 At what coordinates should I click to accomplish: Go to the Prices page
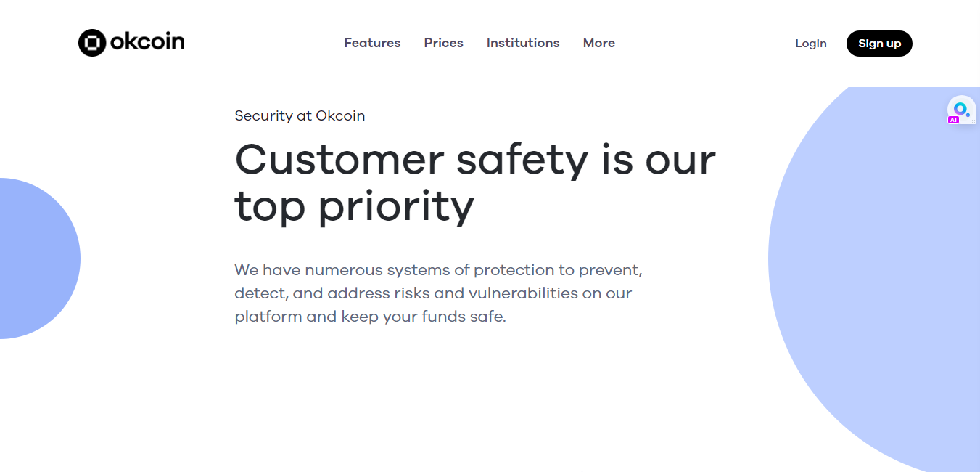click(x=444, y=43)
